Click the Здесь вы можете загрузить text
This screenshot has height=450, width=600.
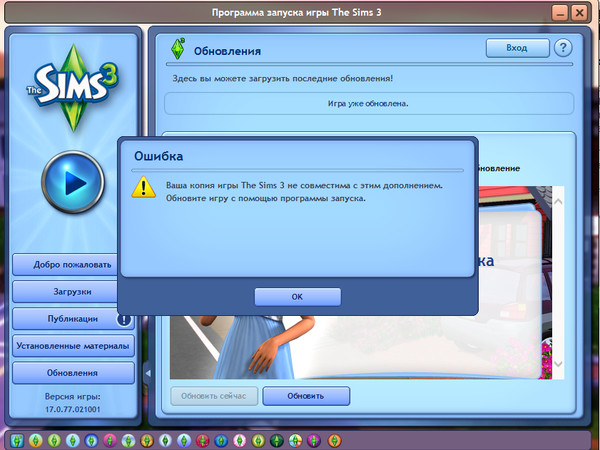283,78
